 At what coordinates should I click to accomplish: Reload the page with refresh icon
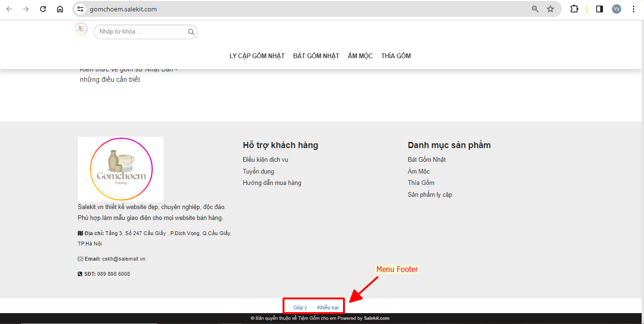(43, 9)
